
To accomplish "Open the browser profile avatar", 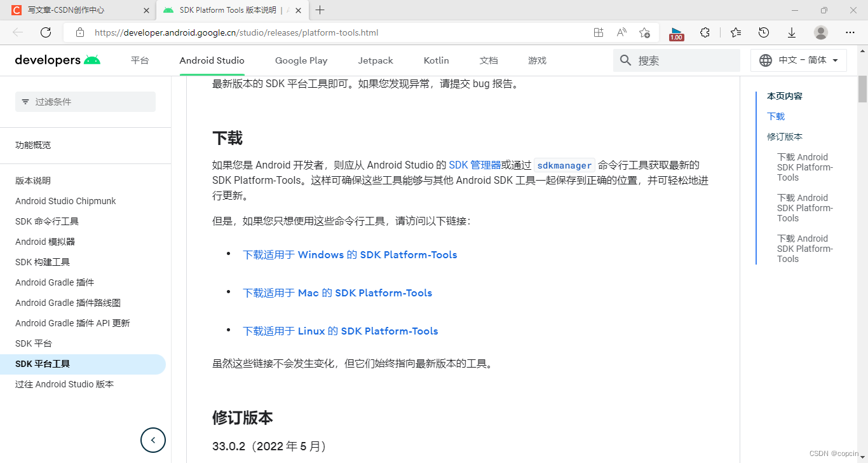I will tap(820, 32).
